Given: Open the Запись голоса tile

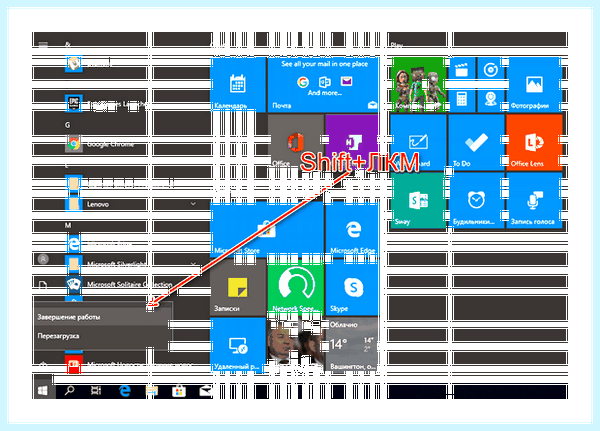Looking at the screenshot, I should point(534,200).
